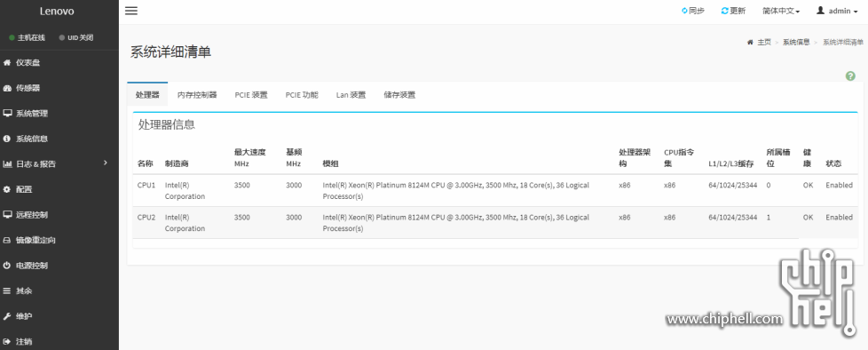Open the 简体中文 language dropdown
This screenshot has height=350, width=868.
coord(780,11)
